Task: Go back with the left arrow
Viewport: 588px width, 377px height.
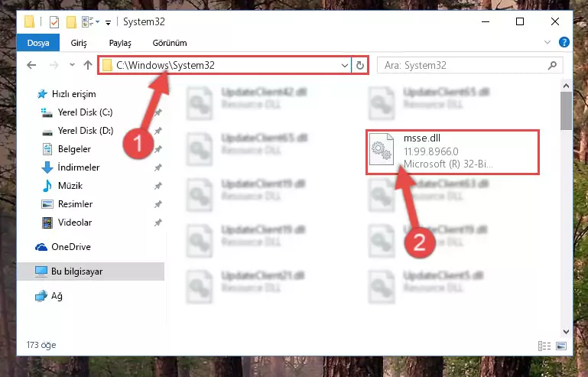Action: pyautogui.click(x=31, y=65)
